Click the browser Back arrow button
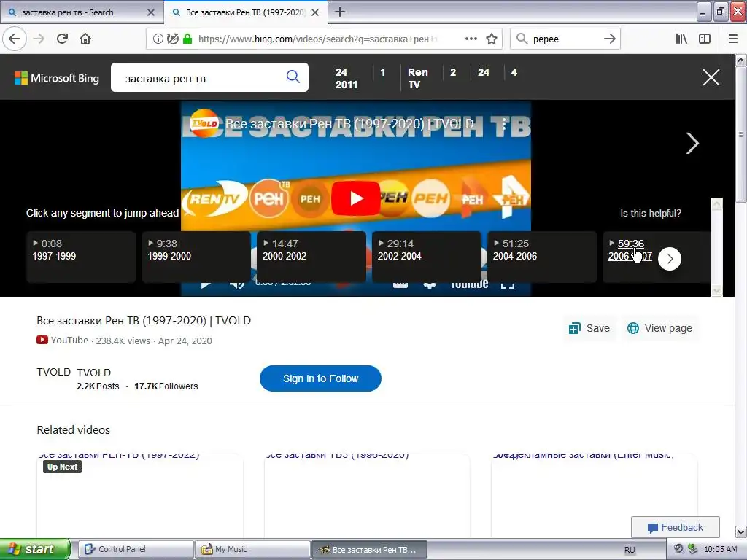Screen dimensions: 747x560 coord(15,39)
